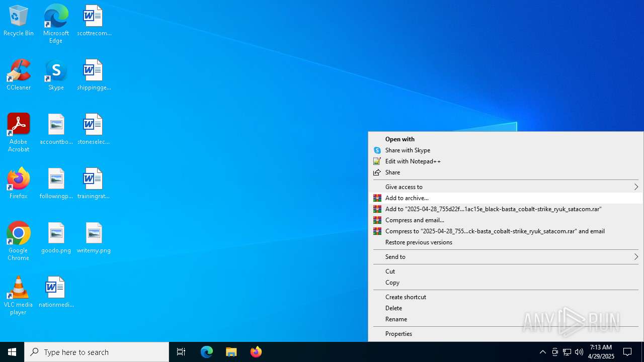The width and height of the screenshot is (644, 362).
Task: Expand the Give access to submenu
Action: coord(506,187)
